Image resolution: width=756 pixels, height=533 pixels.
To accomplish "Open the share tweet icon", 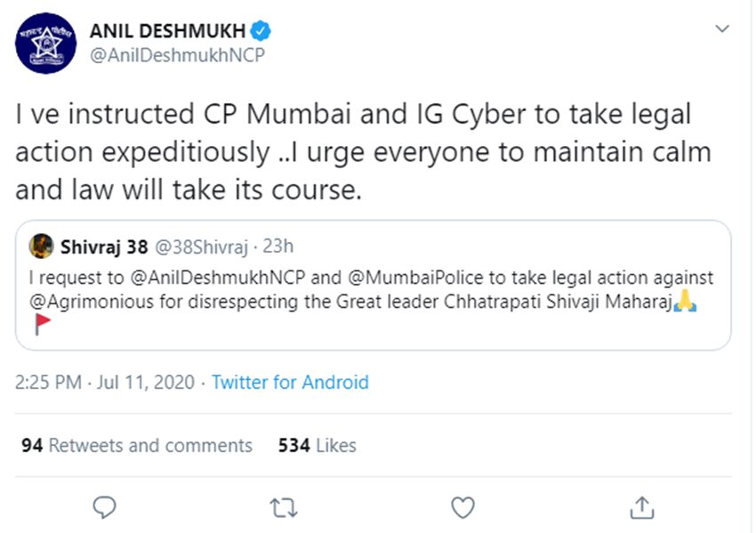I will [640, 506].
